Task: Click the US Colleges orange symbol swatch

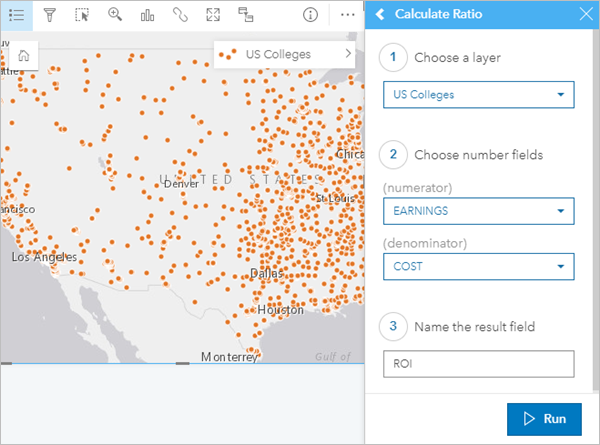Action: [x=230, y=55]
